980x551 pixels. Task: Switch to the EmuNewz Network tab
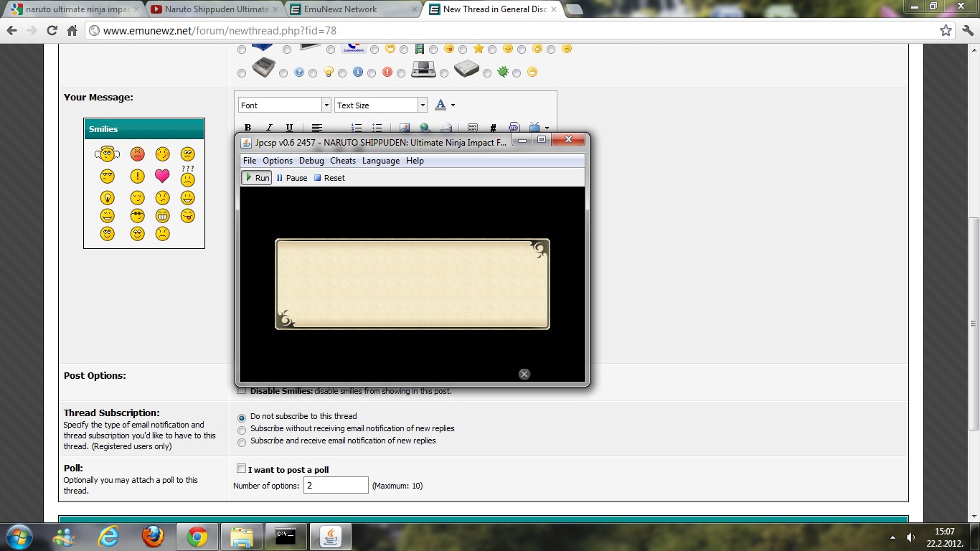[340, 9]
